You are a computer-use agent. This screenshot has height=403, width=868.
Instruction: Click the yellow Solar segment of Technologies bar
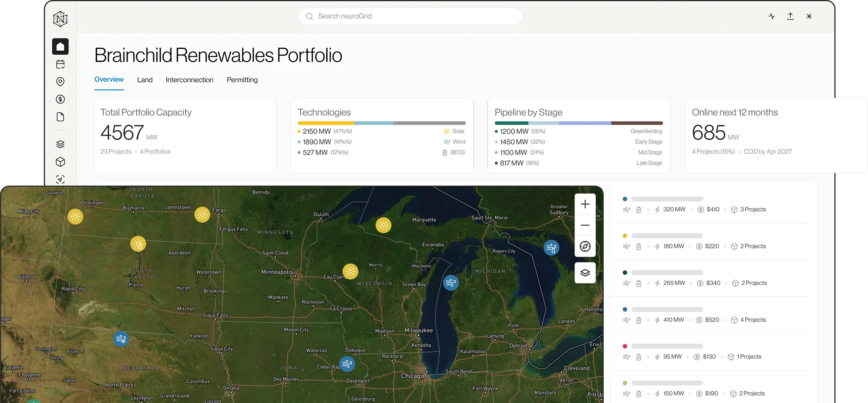326,123
